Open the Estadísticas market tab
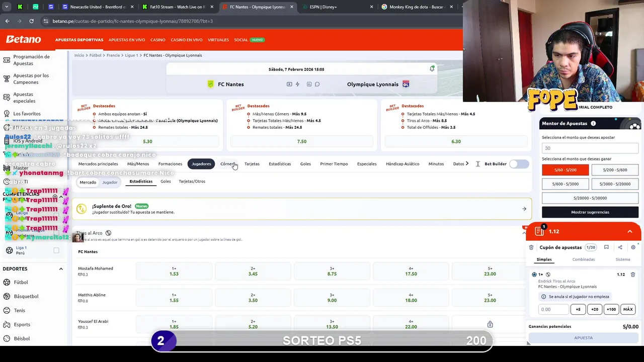Viewport: 644px width, 362px height. point(280,164)
